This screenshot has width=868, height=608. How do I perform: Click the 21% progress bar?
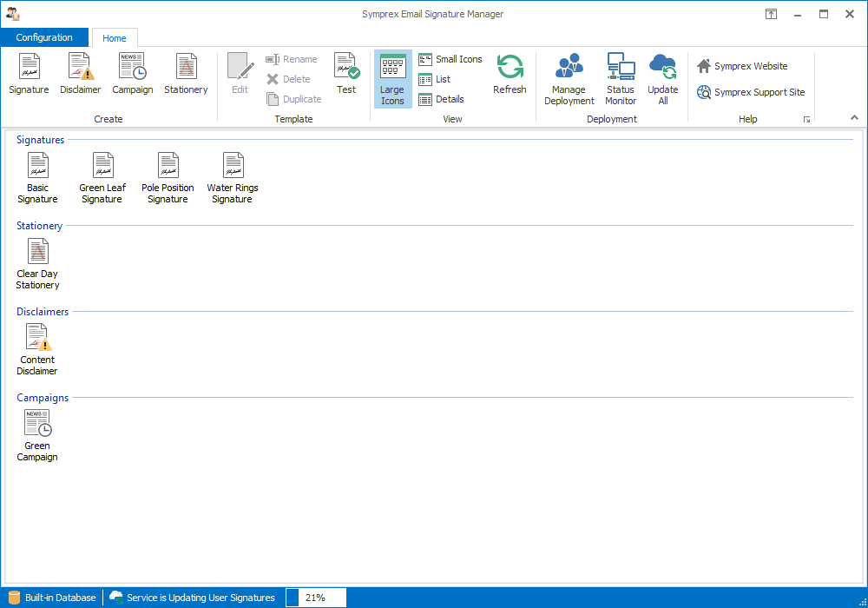pyautogui.click(x=316, y=598)
